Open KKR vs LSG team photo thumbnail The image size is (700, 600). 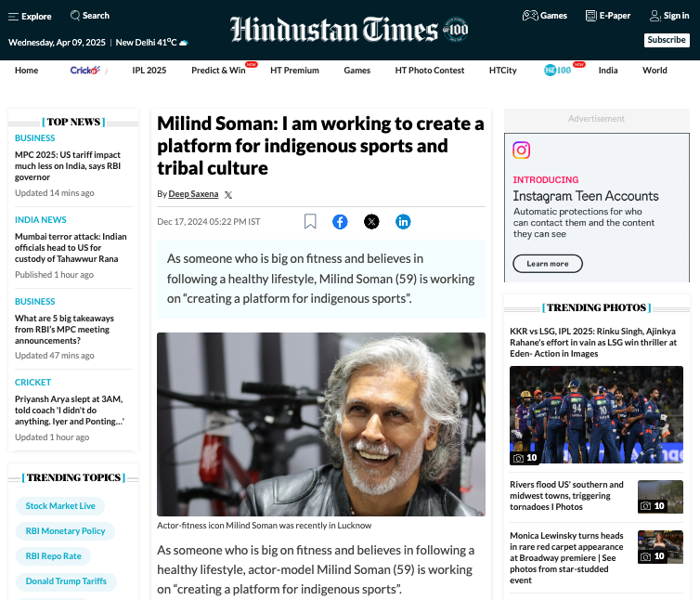pyautogui.click(x=596, y=414)
